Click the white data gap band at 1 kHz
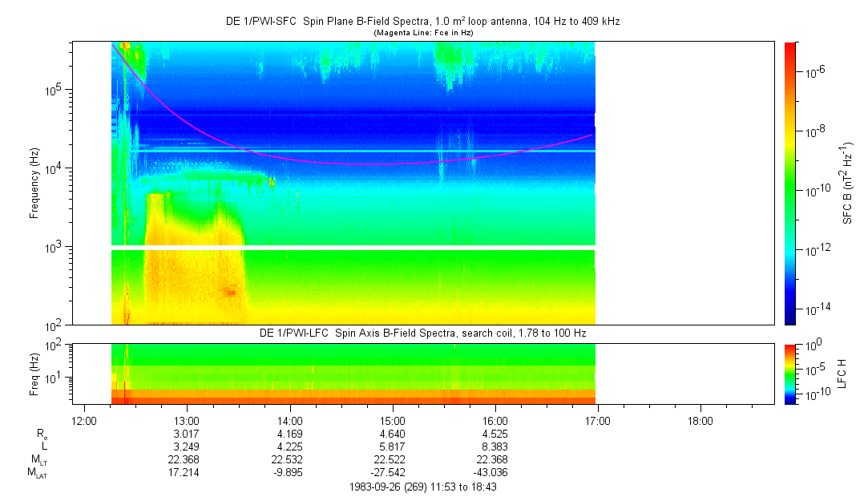The height and width of the screenshot is (497, 868). [x=353, y=248]
